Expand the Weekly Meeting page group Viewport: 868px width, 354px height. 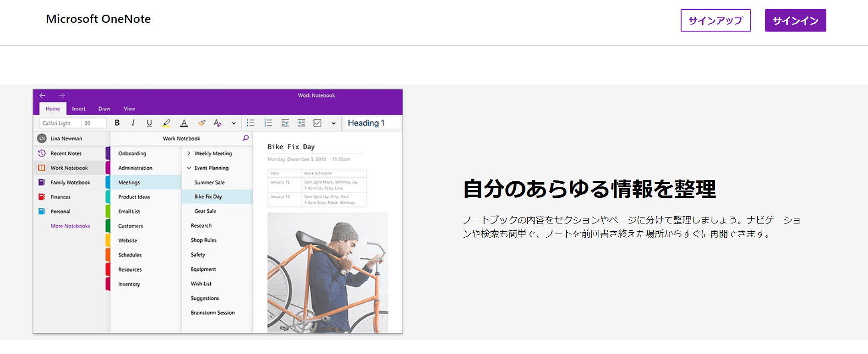pos(189,153)
